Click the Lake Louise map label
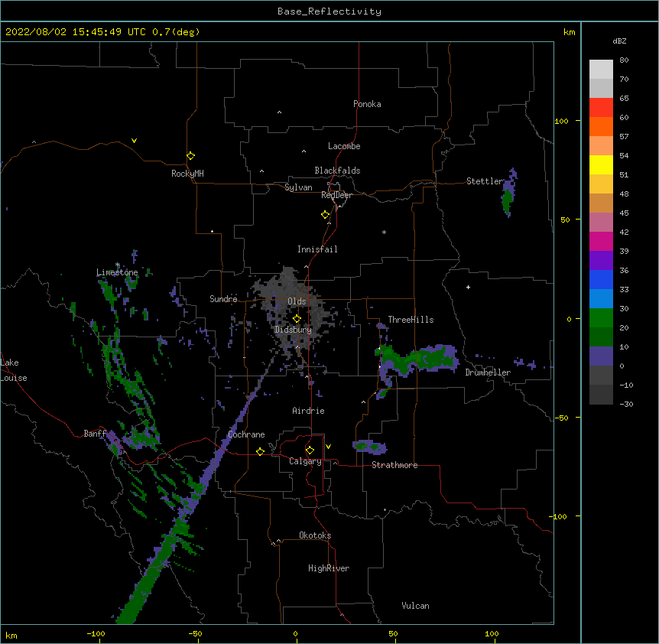Viewport: 659px width, 644px height. coord(14,370)
